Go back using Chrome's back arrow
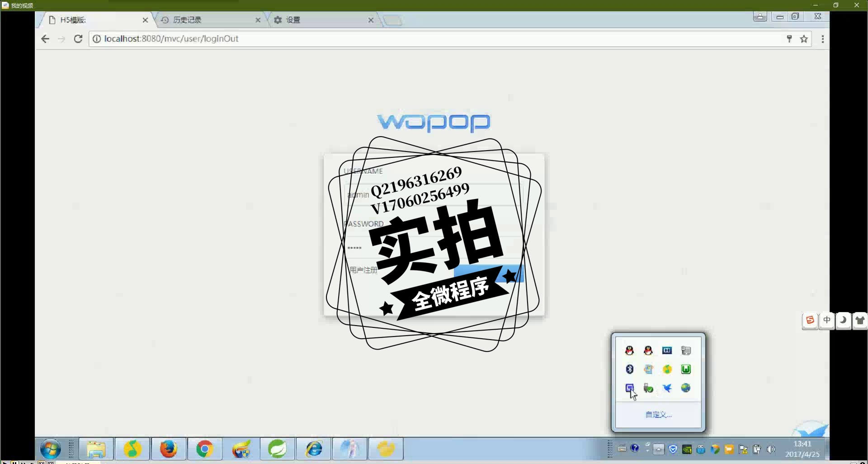Image resolution: width=868 pixels, height=464 pixels. pos(45,39)
